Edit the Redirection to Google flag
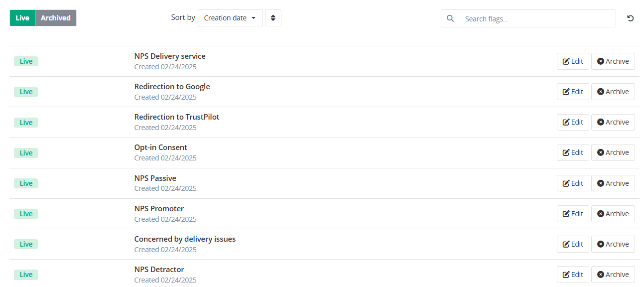 [x=573, y=92]
